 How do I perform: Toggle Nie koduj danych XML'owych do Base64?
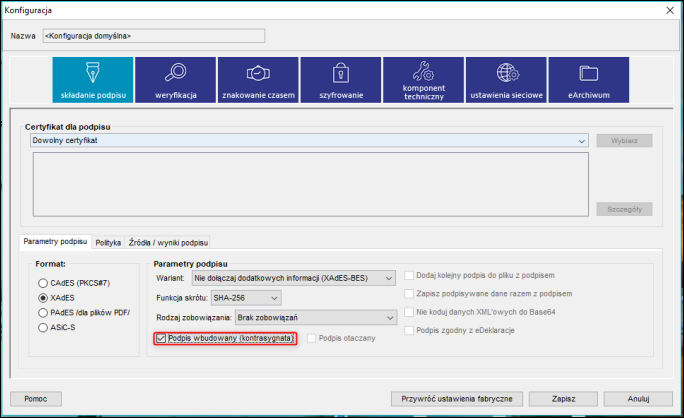click(x=409, y=312)
